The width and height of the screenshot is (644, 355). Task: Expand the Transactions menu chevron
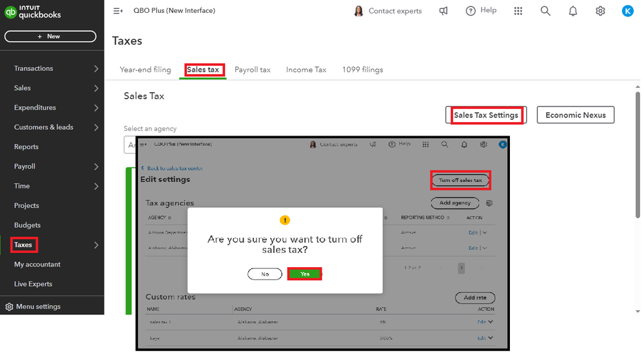96,68
